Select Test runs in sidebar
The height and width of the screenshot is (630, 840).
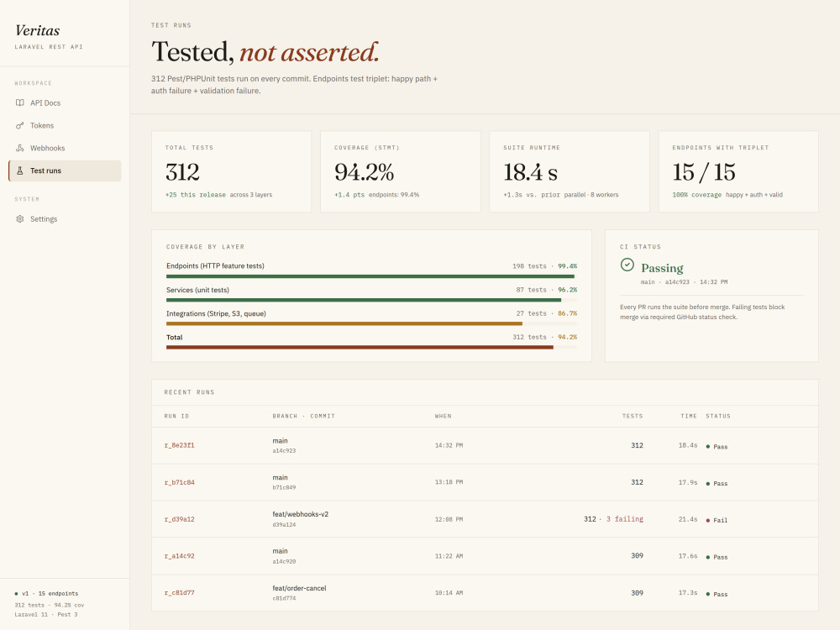65,171
